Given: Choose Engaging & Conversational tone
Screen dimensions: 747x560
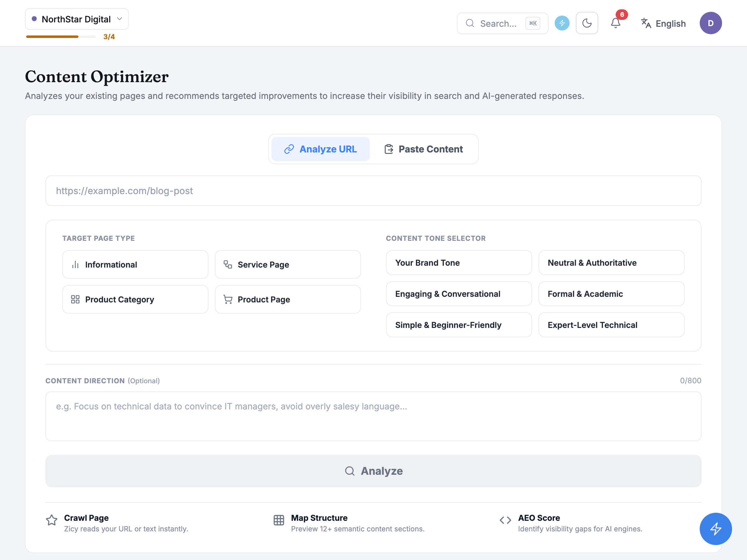Looking at the screenshot, I should [459, 294].
